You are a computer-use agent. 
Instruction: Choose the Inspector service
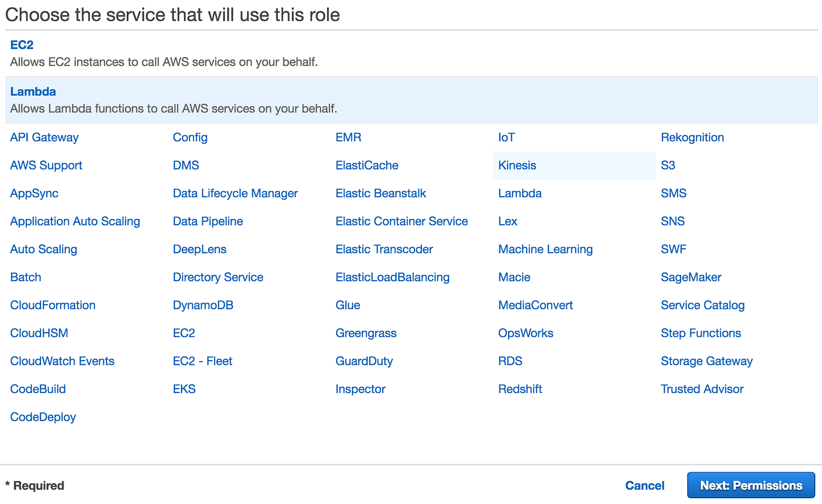pos(361,389)
